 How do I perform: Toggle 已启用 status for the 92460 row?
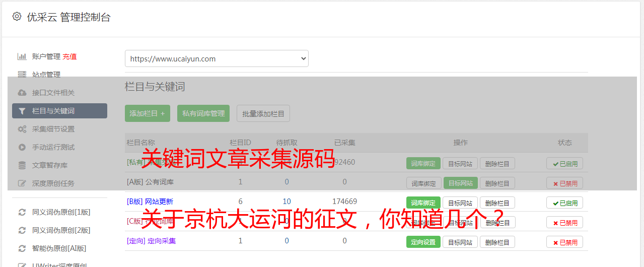tap(564, 163)
